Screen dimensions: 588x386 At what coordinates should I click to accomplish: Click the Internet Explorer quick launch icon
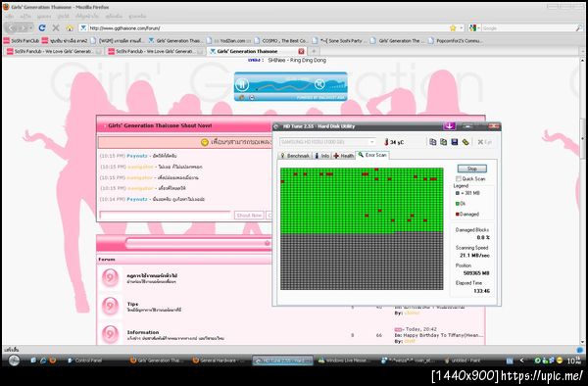pyautogui.click(x=43, y=361)
